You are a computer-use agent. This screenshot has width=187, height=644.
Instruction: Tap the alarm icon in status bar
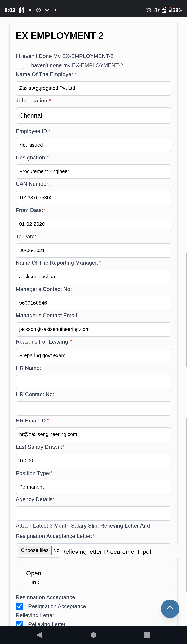pyautogui.click(x=149, y=10)
